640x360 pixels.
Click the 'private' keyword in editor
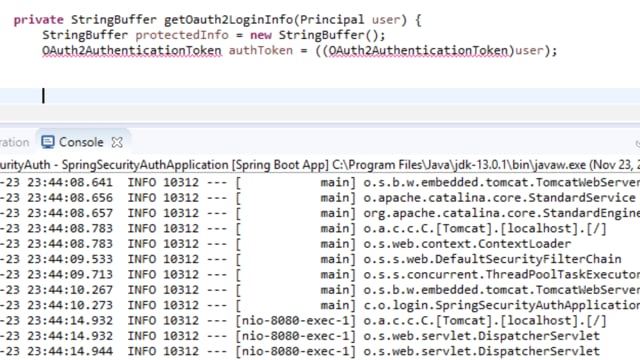point(38,20)
